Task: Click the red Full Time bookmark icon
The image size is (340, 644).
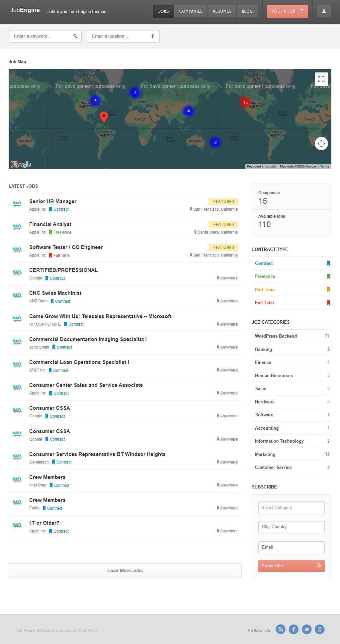Action: click(x=328, y=303)
